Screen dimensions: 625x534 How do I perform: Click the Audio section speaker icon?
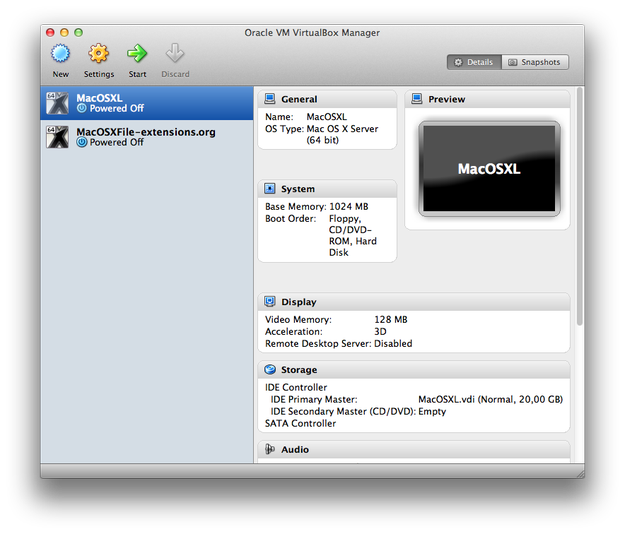(x=270, y=449)
